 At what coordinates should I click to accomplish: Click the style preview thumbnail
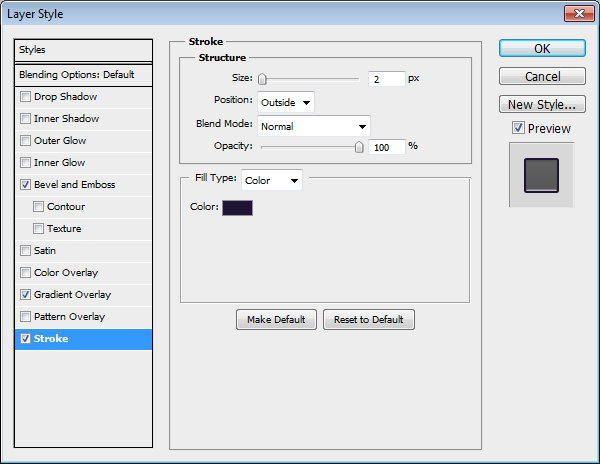[x=541, y=175]
